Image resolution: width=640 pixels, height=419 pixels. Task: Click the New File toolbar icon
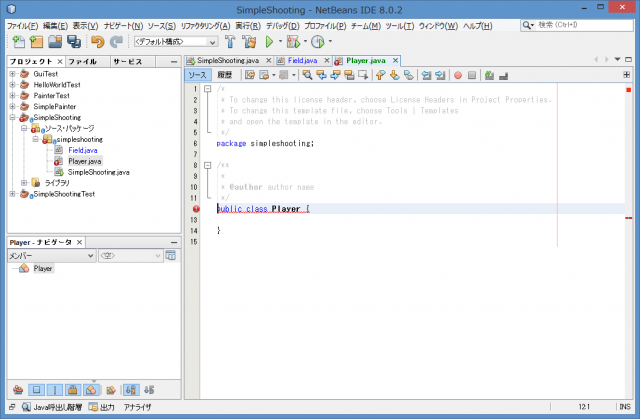(x=18, y=42)
